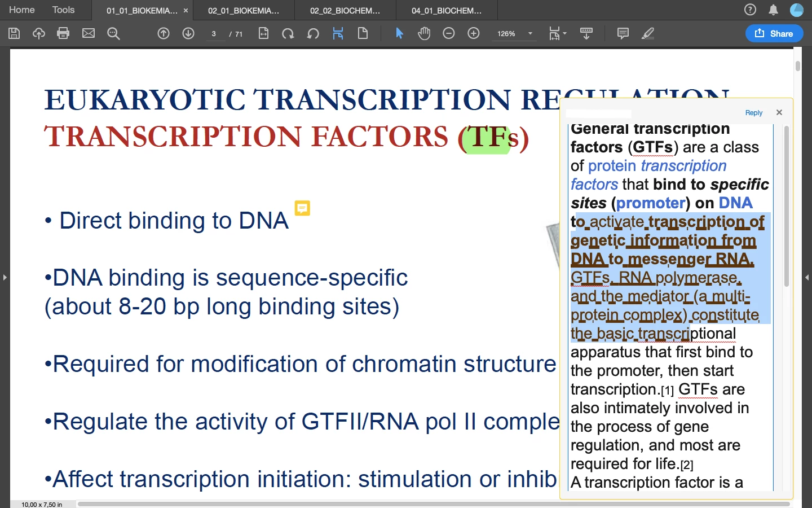Screen dimensions: 812x508
Task: Close the comment popup
Action: point(779,112)
